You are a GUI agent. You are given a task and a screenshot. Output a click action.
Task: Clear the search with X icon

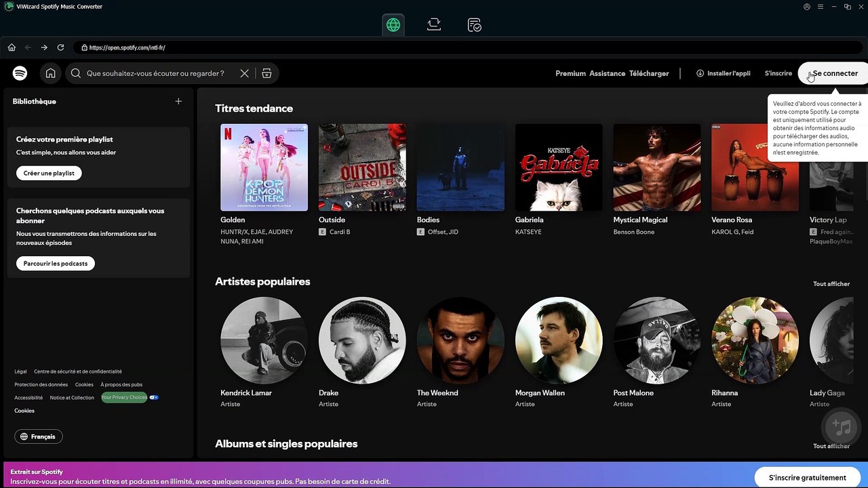point(244,73)
